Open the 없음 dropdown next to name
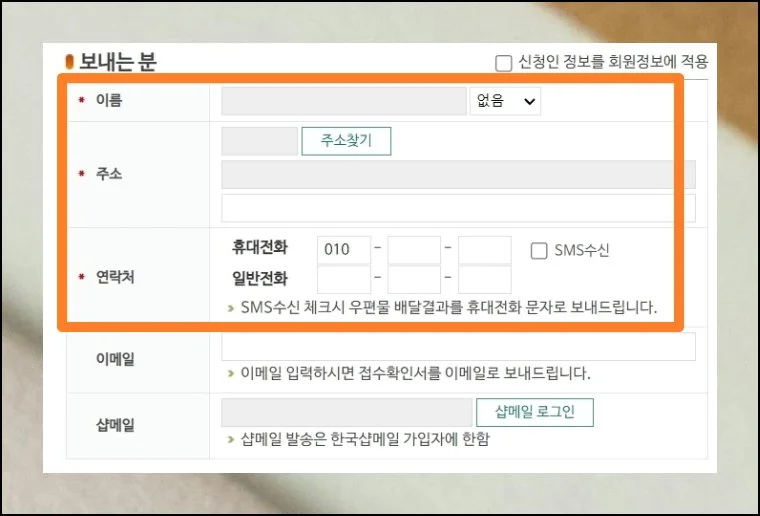Image resolution: width=760 pixels, height=516 pixels. pyautogui.click(x=504, y=101)
